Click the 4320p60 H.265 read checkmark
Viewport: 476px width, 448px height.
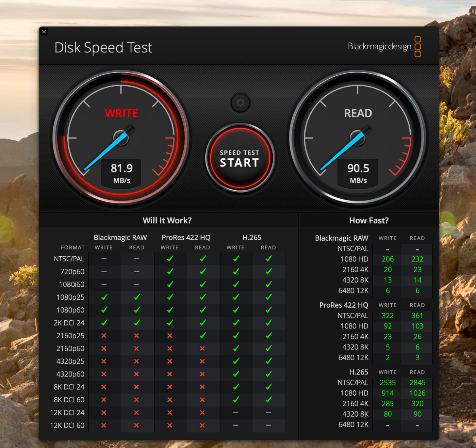point(269,374)
